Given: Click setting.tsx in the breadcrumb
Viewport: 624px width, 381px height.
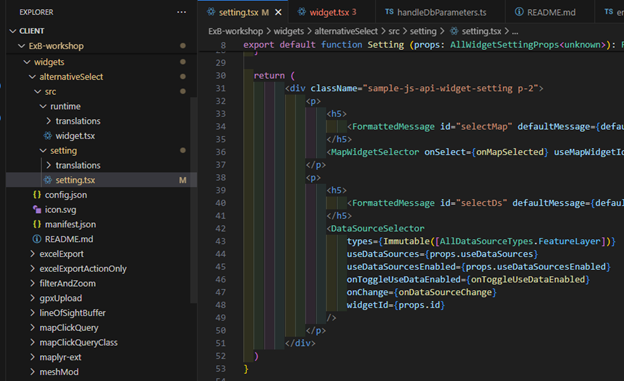Looking at the screenshot, I should [481, 31].
